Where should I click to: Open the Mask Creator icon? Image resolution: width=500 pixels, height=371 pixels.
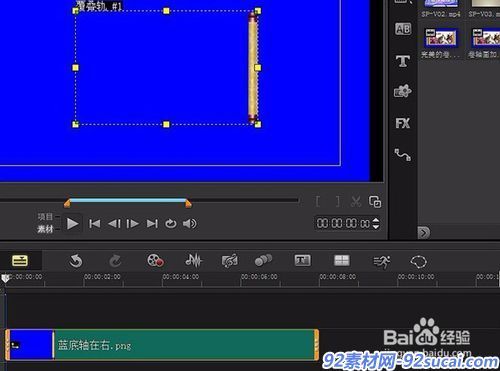tap(419, 262)
